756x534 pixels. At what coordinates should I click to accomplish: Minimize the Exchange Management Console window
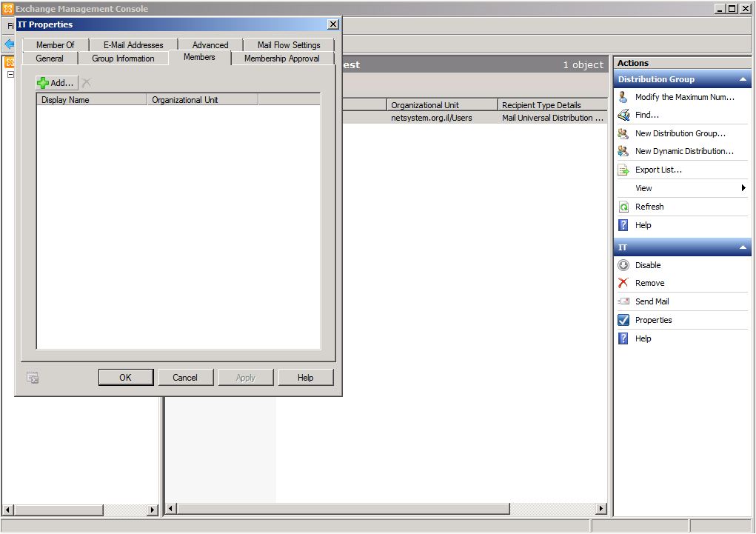click(720, 8)
